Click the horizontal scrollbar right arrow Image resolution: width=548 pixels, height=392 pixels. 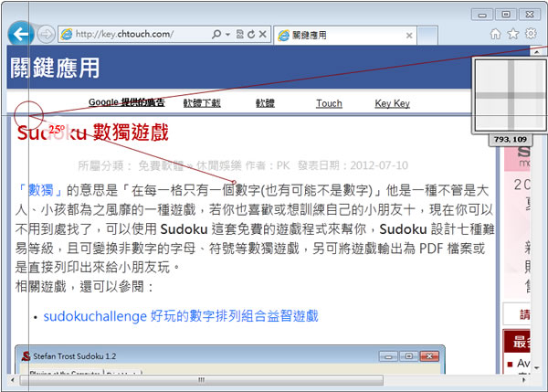point(523,380)
